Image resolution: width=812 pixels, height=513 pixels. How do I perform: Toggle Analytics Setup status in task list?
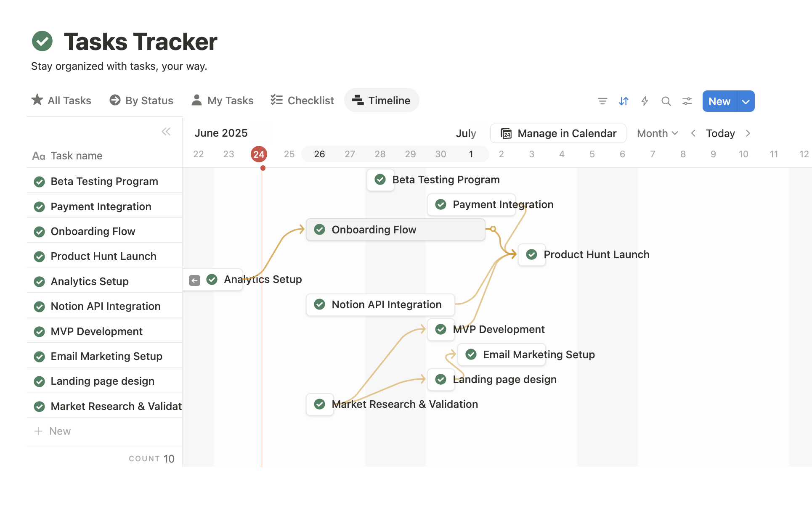40,282
